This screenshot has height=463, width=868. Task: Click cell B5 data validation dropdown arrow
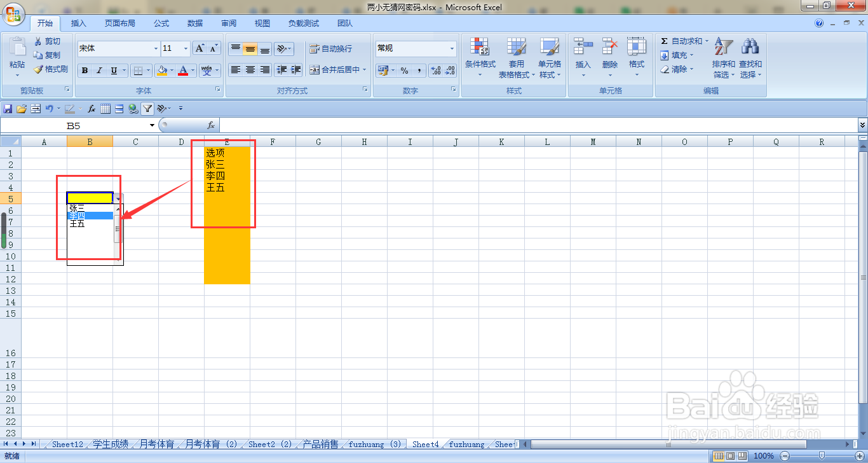click(118, 198)
